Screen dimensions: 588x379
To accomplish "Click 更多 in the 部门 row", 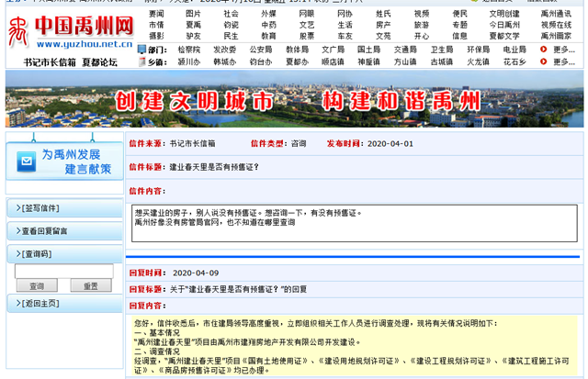I will coord(564,50).
